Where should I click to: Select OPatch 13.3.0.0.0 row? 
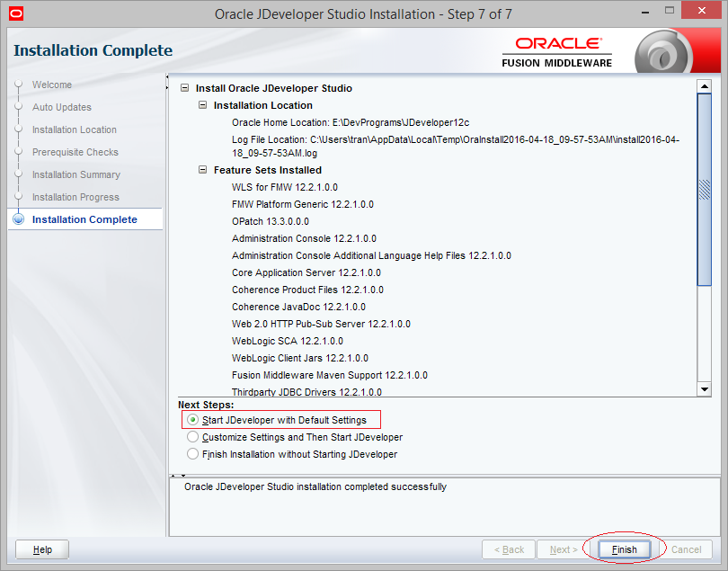click(271, 221)
